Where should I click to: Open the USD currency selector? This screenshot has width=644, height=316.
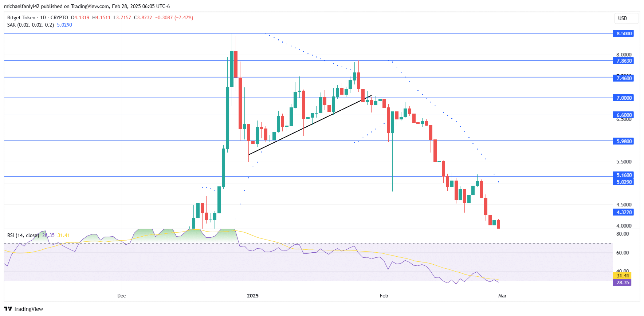[x=626, y=18]
